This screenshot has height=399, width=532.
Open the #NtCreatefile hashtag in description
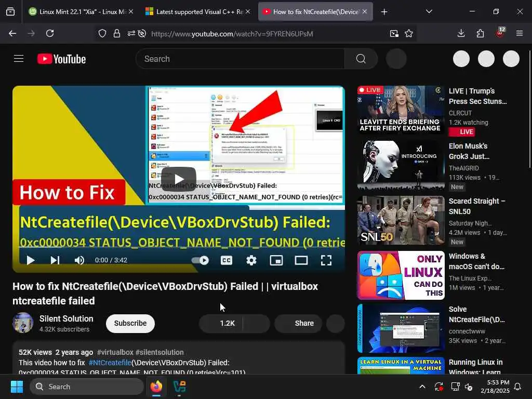click(x=110, y=362)
